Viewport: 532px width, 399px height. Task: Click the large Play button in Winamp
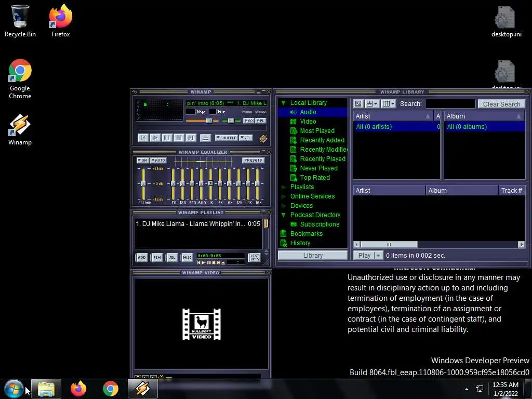point(155,138)
